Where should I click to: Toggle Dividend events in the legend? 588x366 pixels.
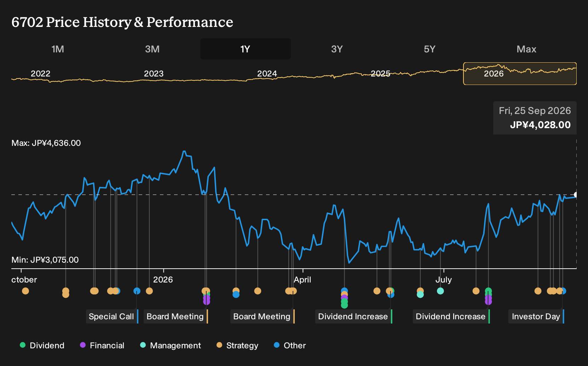tap(42, 345)
